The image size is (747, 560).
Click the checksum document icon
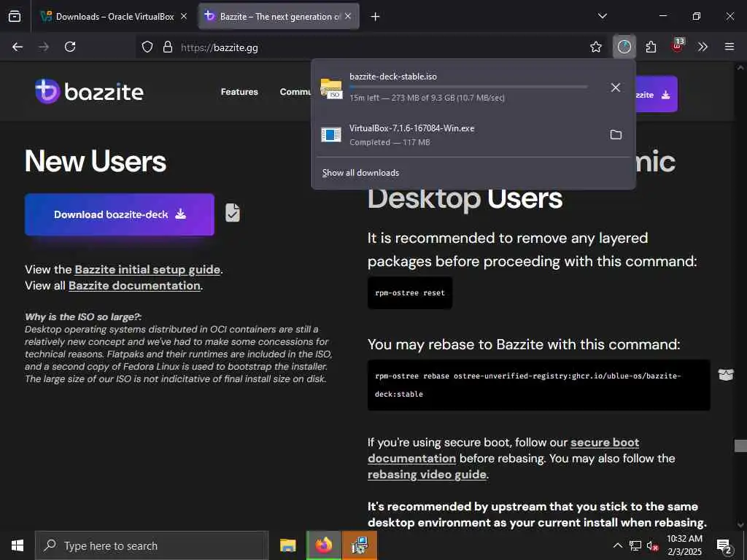pyautogui.click(x=233, y=213)
